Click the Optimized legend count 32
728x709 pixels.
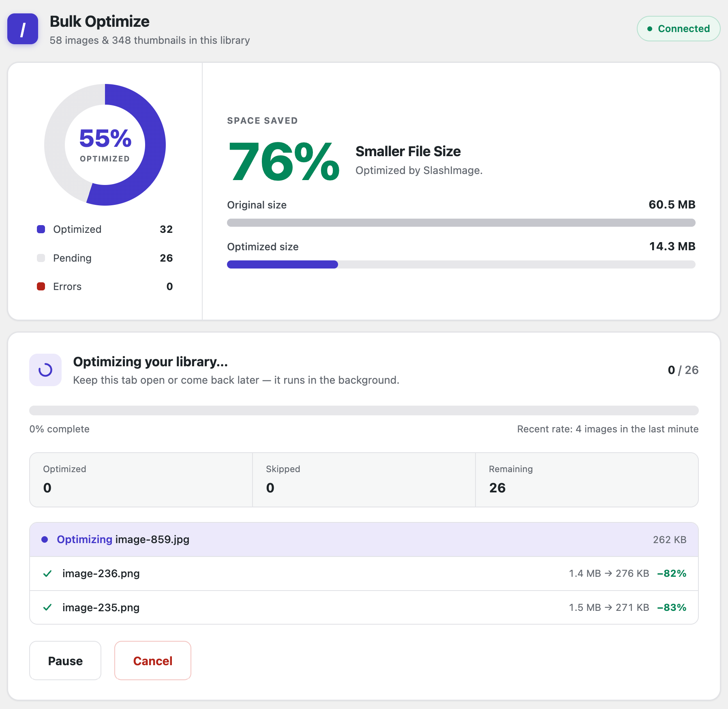tap(166, 229)
